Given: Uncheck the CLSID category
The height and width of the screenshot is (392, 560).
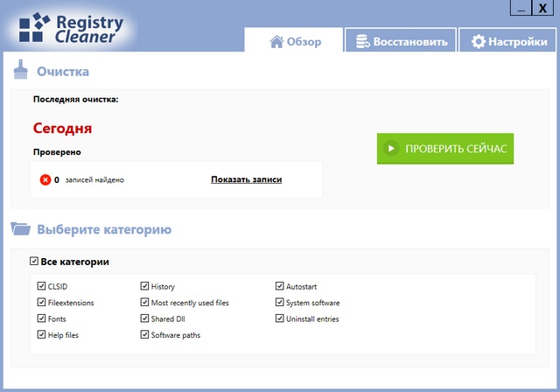Looking at the screenshot, I should coord(41,286).
